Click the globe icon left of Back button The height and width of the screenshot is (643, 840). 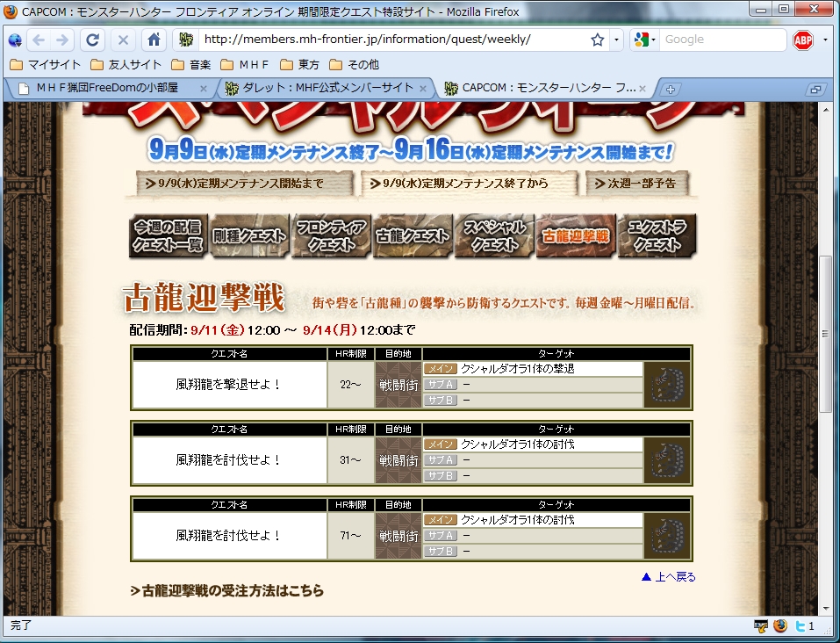pos(15,40)
